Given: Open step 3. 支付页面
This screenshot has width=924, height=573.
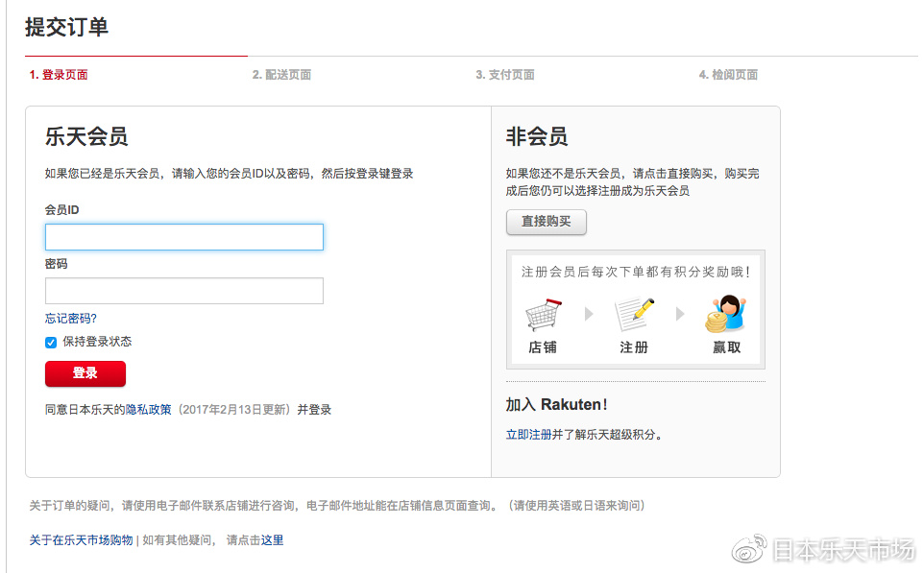Looking at the screenshot, I should (x=505, y=75).
